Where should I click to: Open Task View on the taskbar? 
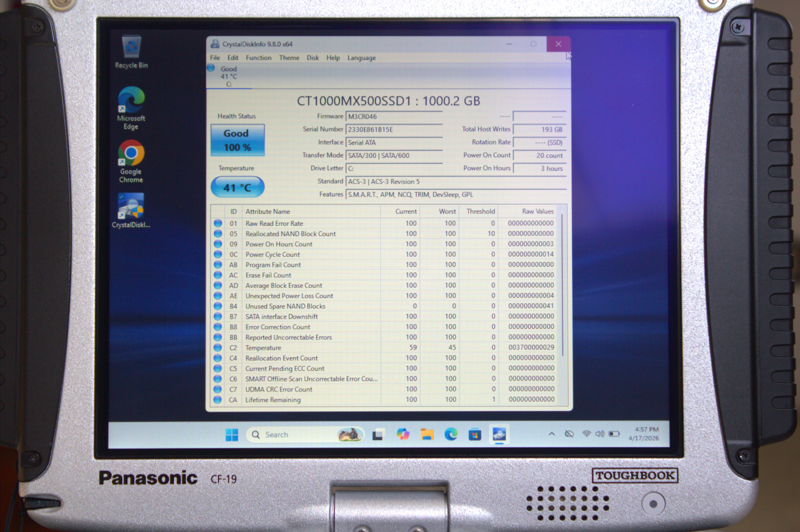(377, 435)
